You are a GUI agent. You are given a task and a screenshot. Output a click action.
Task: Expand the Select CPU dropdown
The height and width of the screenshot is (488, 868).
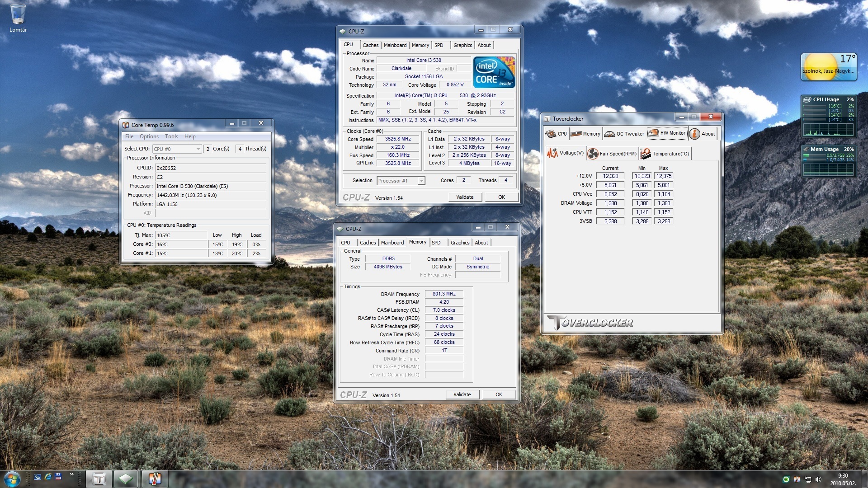[x=198, y=149]
